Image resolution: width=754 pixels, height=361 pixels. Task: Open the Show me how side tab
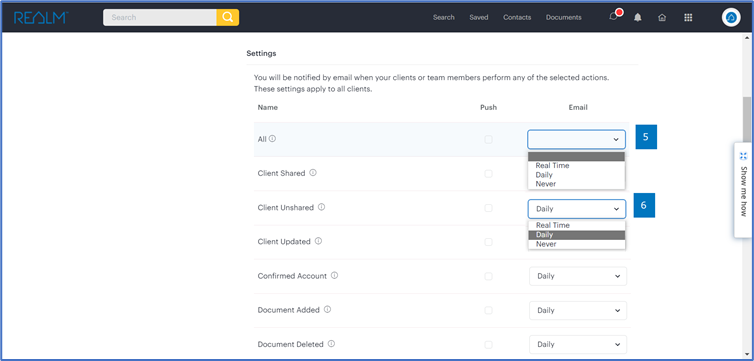click(x=743, y=190)
